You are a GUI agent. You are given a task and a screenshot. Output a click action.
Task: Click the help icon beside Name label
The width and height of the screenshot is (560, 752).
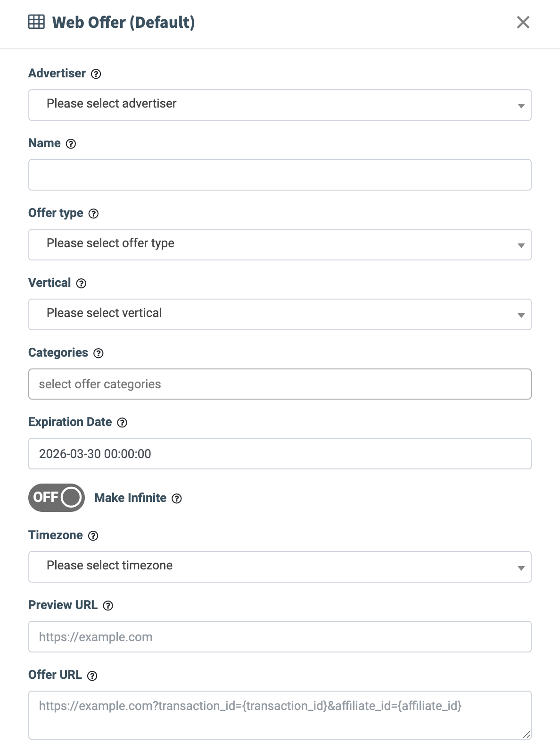pyautogui.click(x=71, y=144)
